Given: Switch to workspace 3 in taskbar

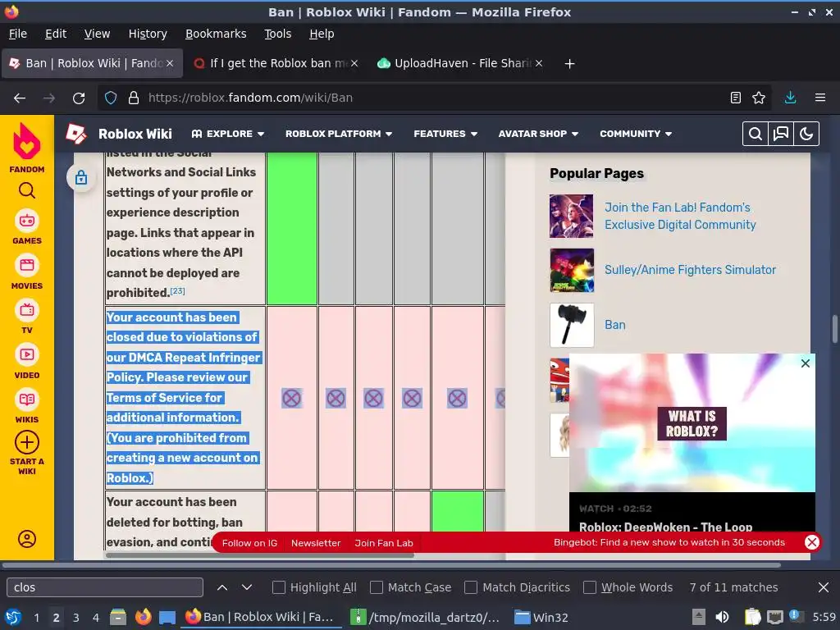Looking at the screenshot, I should pyautogui.click(x=76, y=618).
